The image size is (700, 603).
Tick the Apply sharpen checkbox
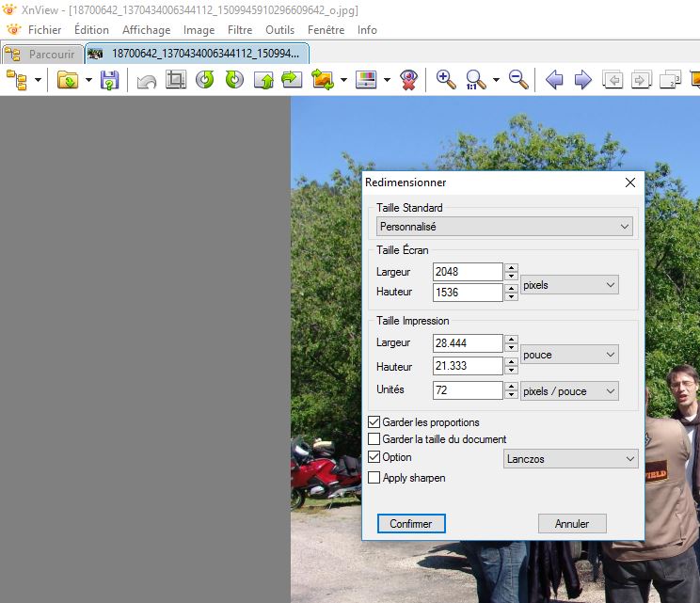click(374, 478)
